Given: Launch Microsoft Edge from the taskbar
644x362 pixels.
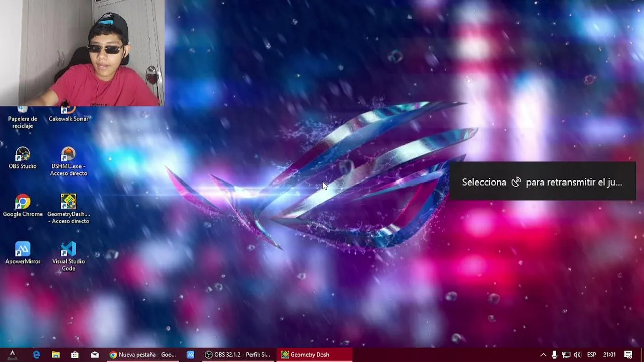Looking at the screenshot, I should pos(36,355).
